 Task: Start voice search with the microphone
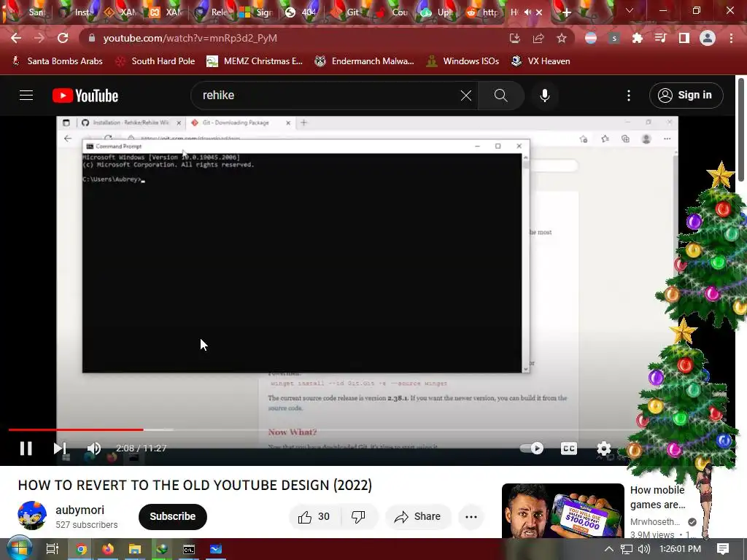click(544, 96)
